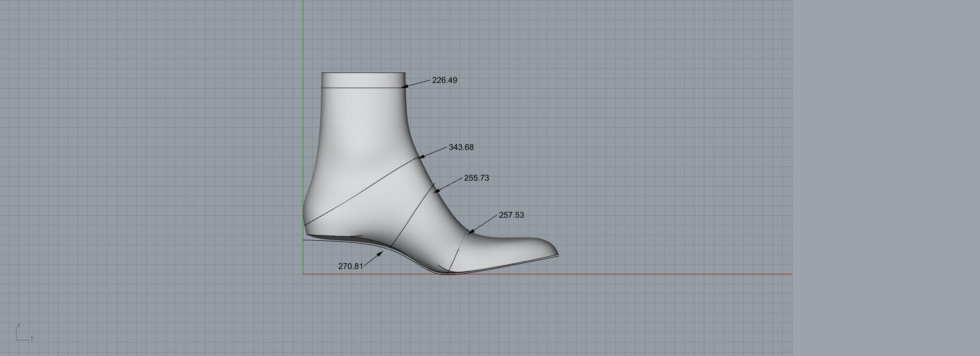Pick the arrowhead of the 255.73 leader
Viewport: 980px width, 356px height.
(437, 191)
